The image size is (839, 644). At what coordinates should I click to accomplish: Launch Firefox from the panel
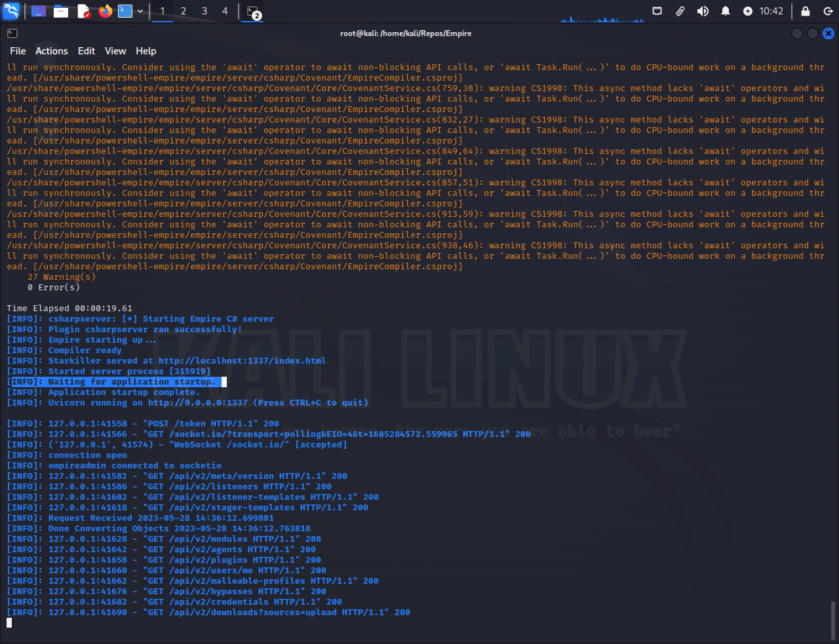(x=105, y=11)
